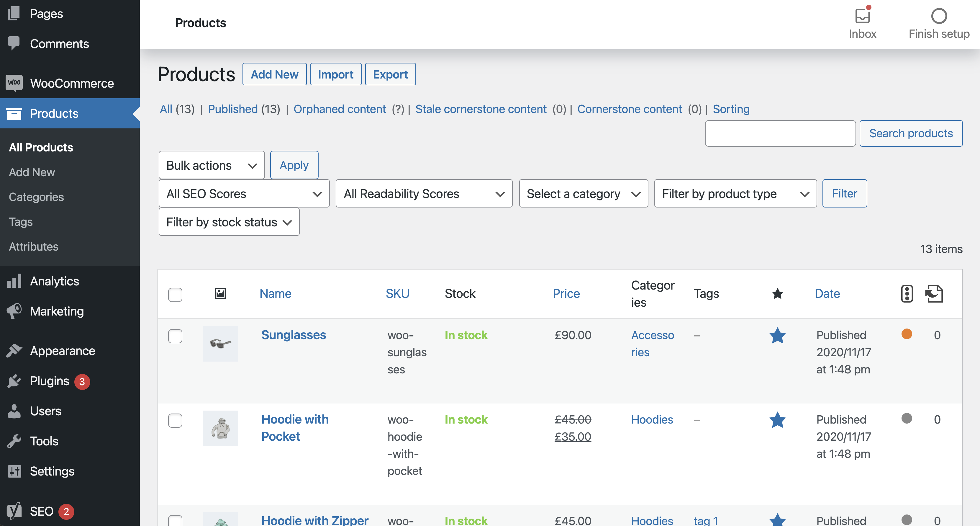Click the incoming links column icon
Viewport: 980px width, 526px height.
(x=934, y=294)
